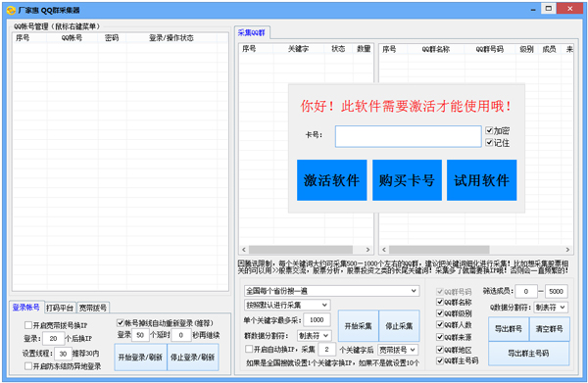Screen dimensions: 588x383
Task: Click keyword list scrollbar left arrow
Action: point(244,250)
